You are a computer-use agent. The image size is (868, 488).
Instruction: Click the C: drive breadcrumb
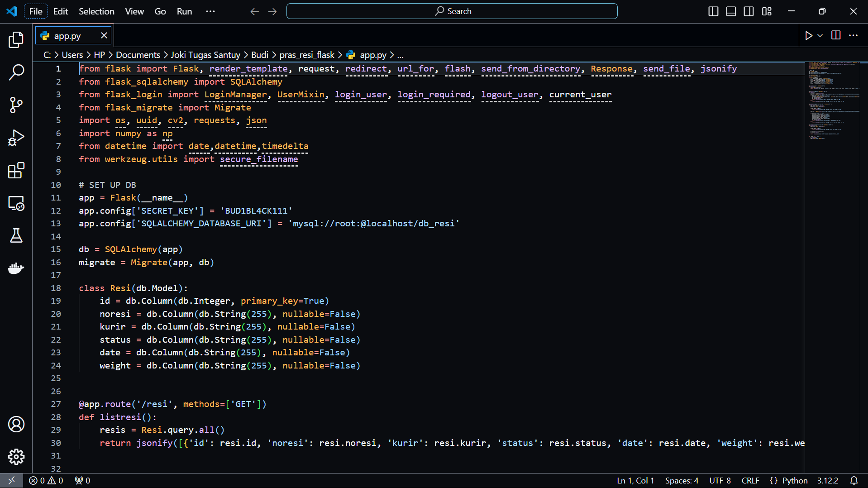pos(47,55)
